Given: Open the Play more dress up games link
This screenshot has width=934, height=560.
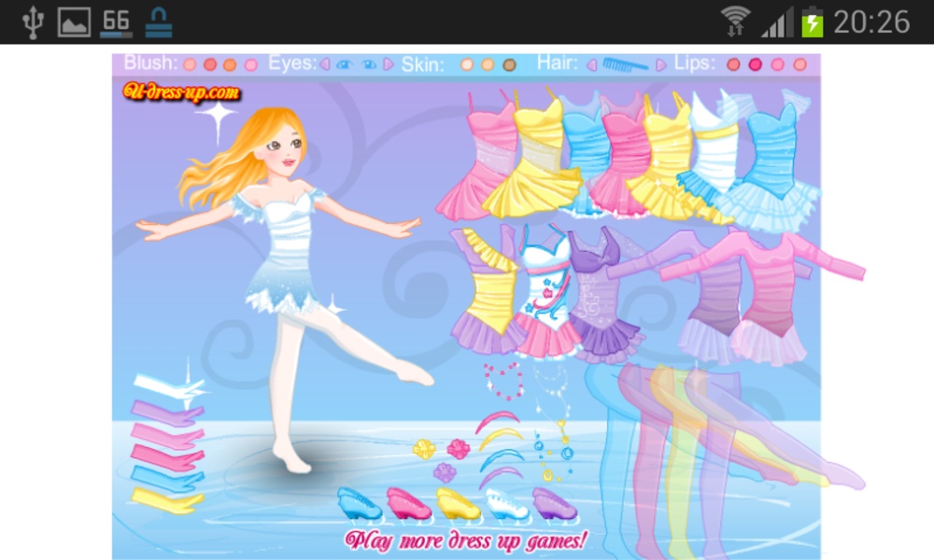Looking at the screenshot, I should point(466,540).
